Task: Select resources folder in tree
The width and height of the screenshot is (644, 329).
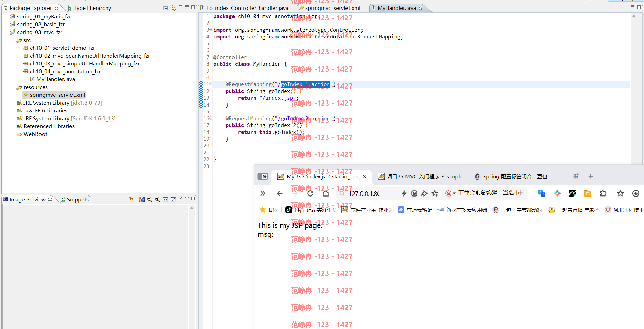Action: tap(35, 87)
